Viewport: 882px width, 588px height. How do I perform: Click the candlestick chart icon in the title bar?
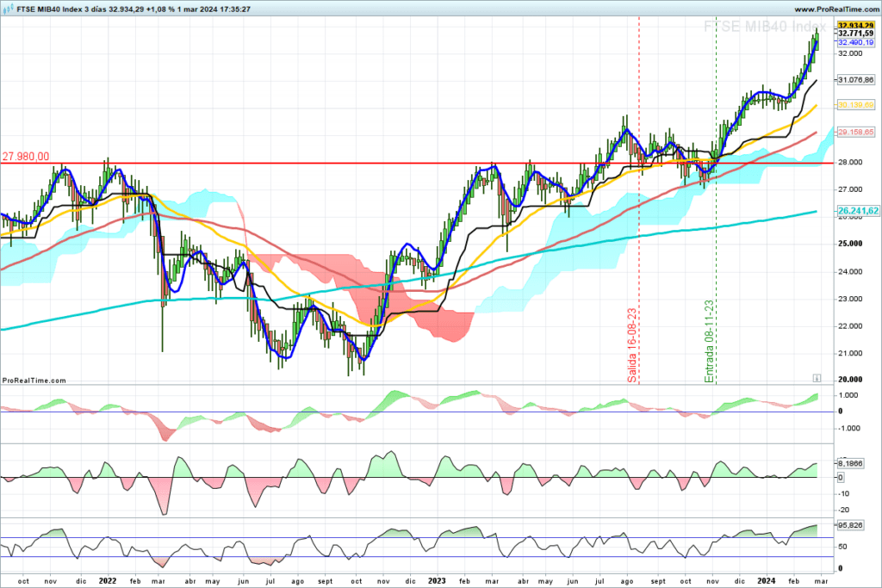pos(8,9)
